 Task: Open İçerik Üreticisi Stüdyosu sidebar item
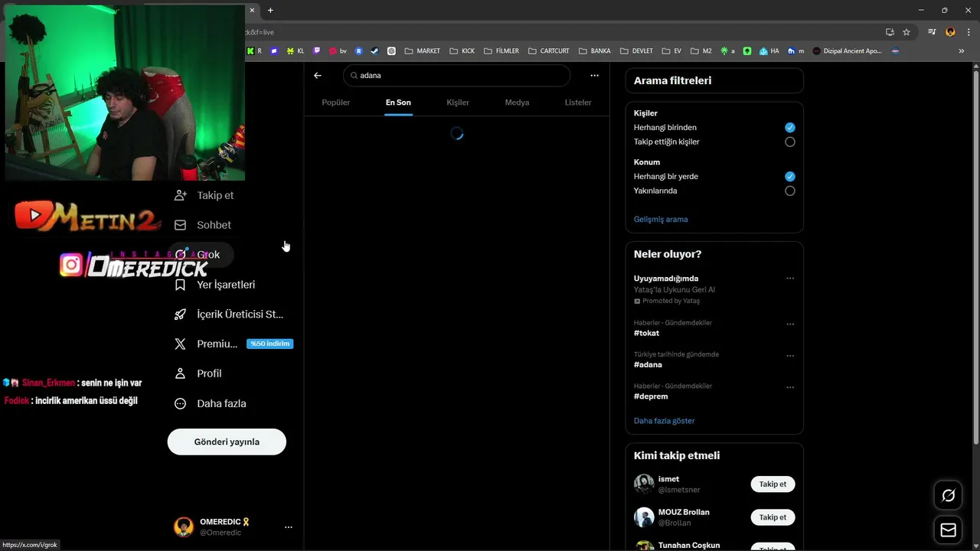230,315
